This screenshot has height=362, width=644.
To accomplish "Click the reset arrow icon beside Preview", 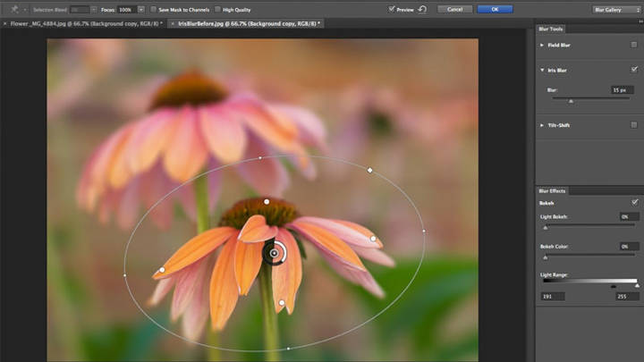I will (x=422, y=9).
